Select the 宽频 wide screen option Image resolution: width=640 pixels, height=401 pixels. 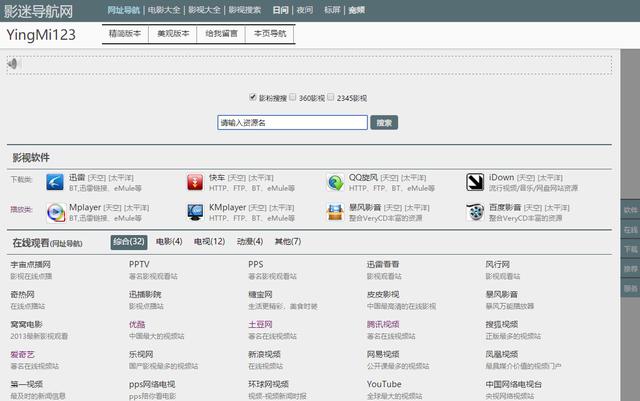point(356,10)
